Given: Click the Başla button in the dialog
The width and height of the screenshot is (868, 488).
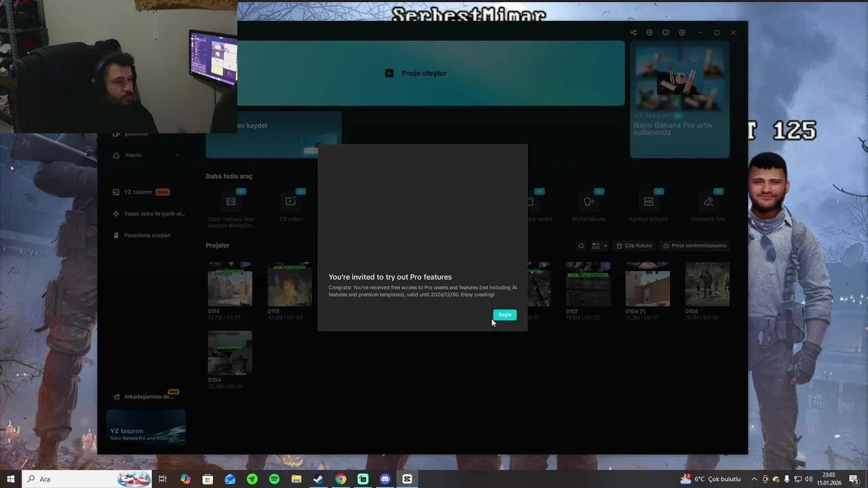Looking at the screenshot, I should [505, 314].
